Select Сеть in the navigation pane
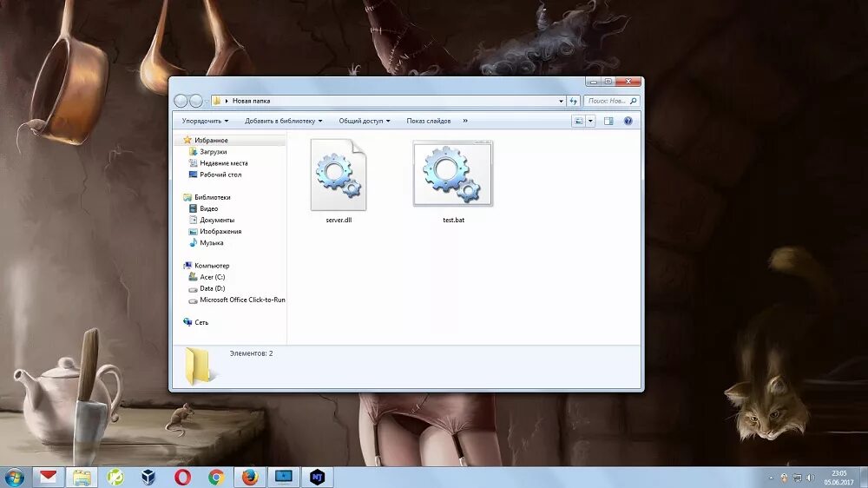 [201, 322]
